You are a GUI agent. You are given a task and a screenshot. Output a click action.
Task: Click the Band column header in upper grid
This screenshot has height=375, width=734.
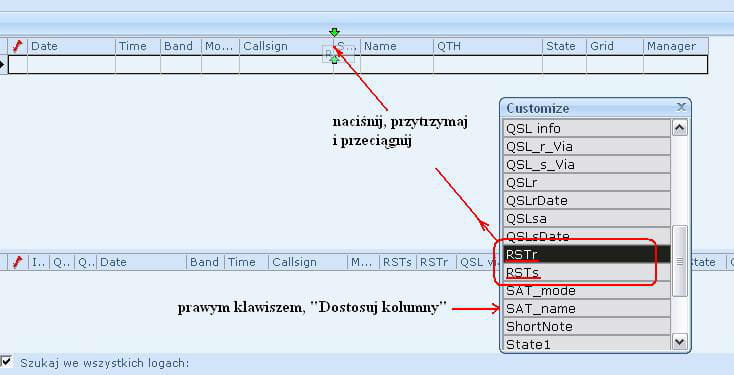coord(181,46)
